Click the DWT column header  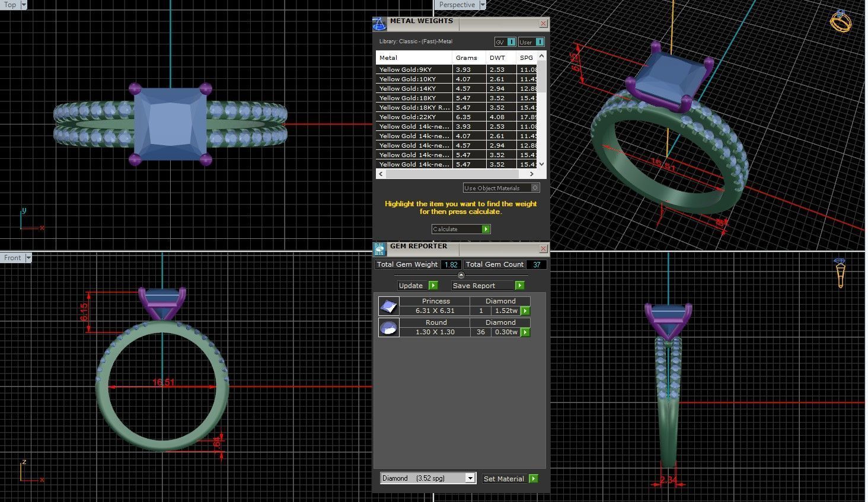point(501,58)
